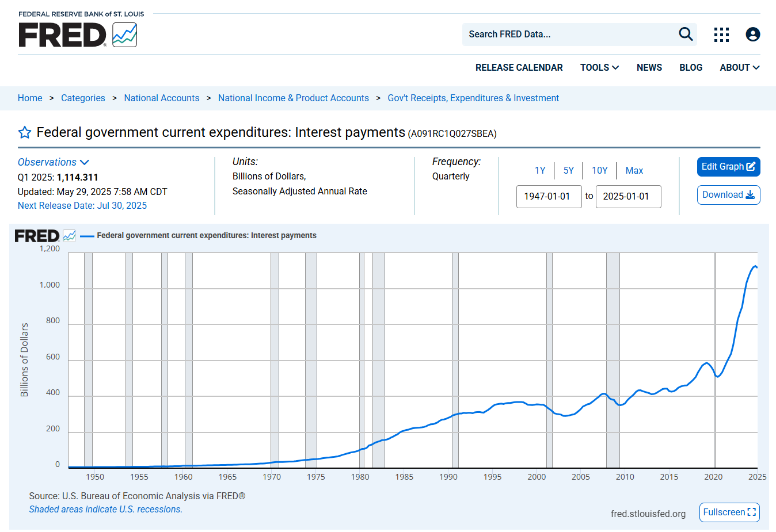Click the Quarterly frequency value
The image size is (776, 532).
pyautogui.click(x=451, y=176)
